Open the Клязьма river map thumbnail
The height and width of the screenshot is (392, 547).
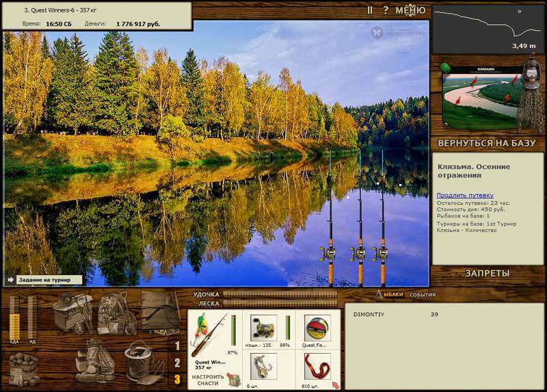(x=482, y=98)
